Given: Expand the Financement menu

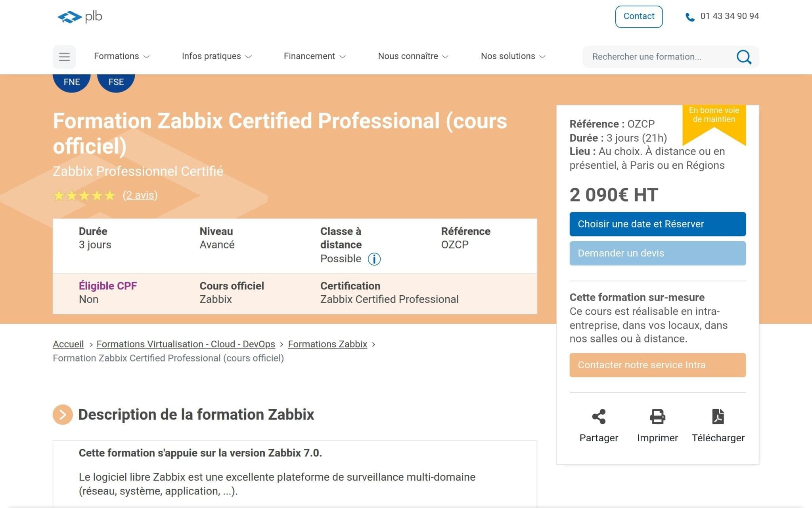Looking at the screenshot, I should click(x=314, y=56).
